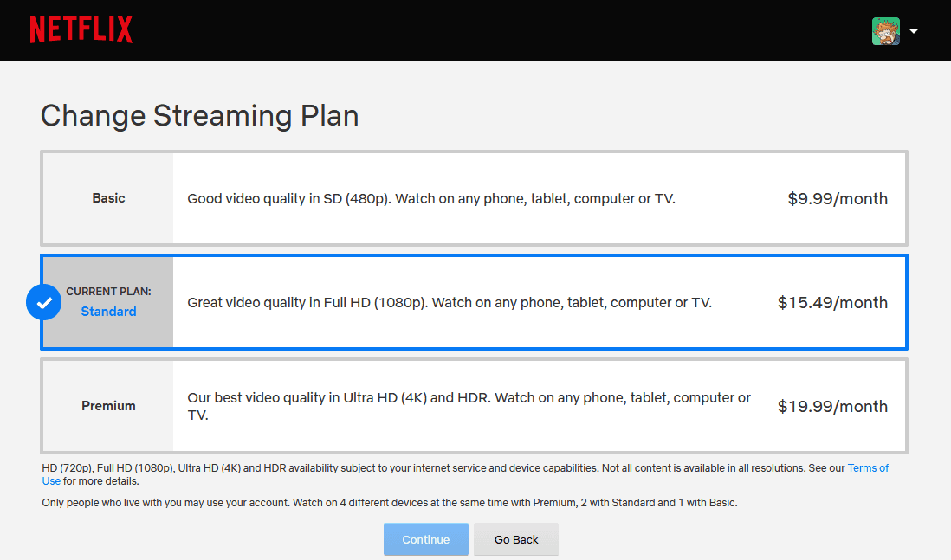Click the Go Back button
The width and height of the screenshot is (951, 560).
point(516,539)
